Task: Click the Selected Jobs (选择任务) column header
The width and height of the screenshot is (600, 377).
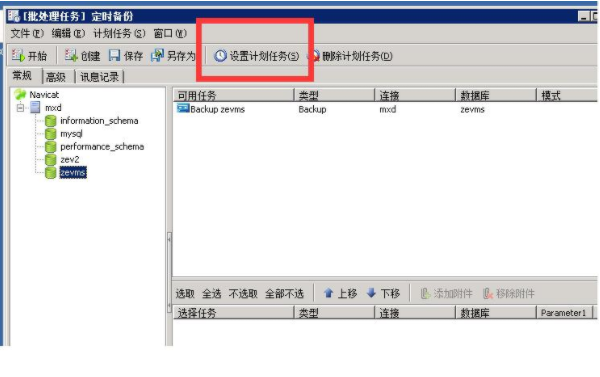Action: [x=233, y=313]
